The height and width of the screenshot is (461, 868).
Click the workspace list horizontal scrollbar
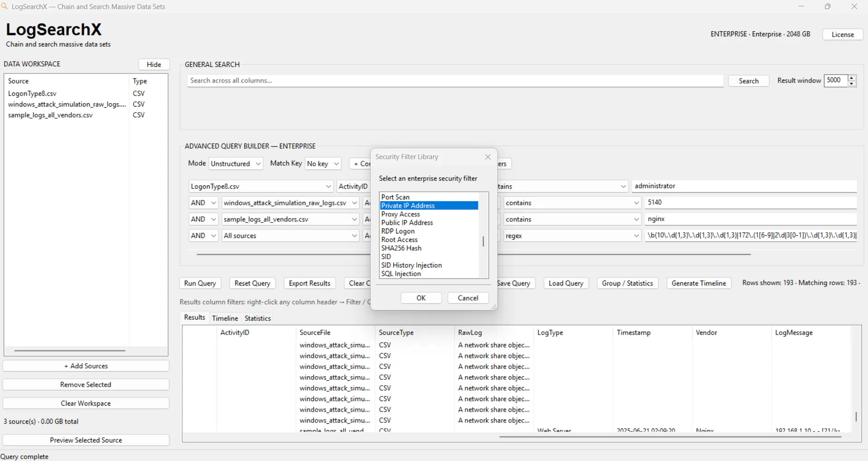70,350
